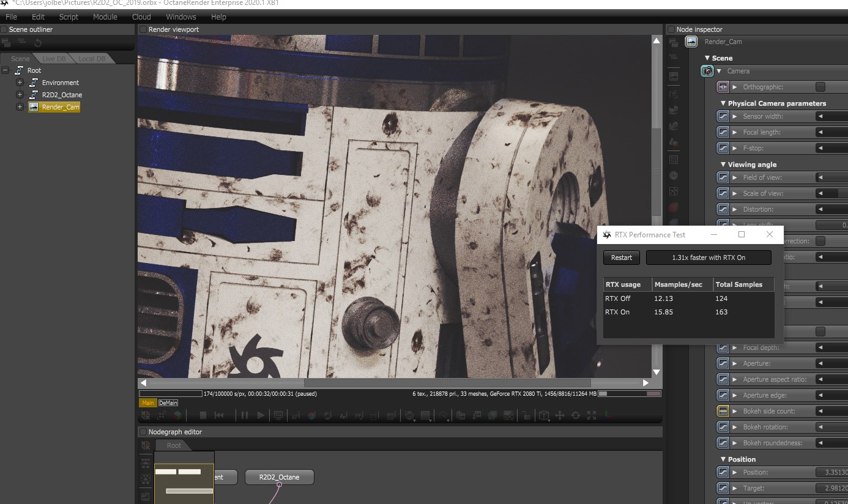Open the Script menu
The width and height of the screenshot is (848, 504).
pos(69,17)
